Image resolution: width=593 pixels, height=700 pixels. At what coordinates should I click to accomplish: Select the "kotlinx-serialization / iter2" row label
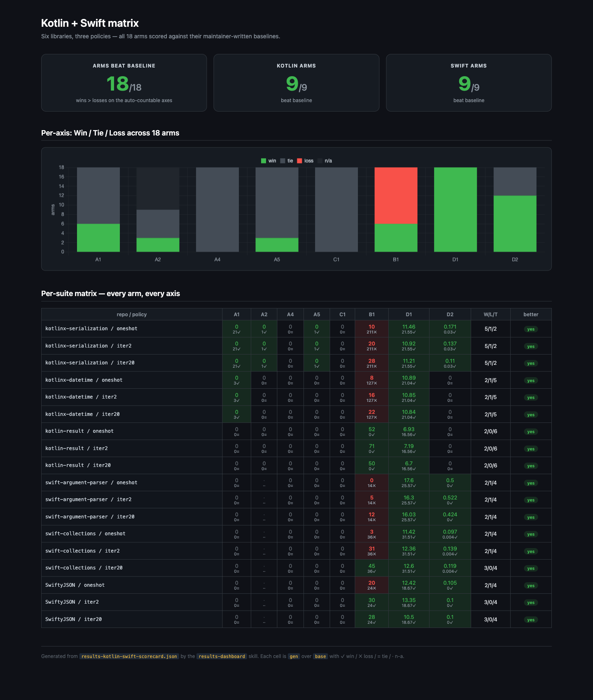click(x=89, y=346)
